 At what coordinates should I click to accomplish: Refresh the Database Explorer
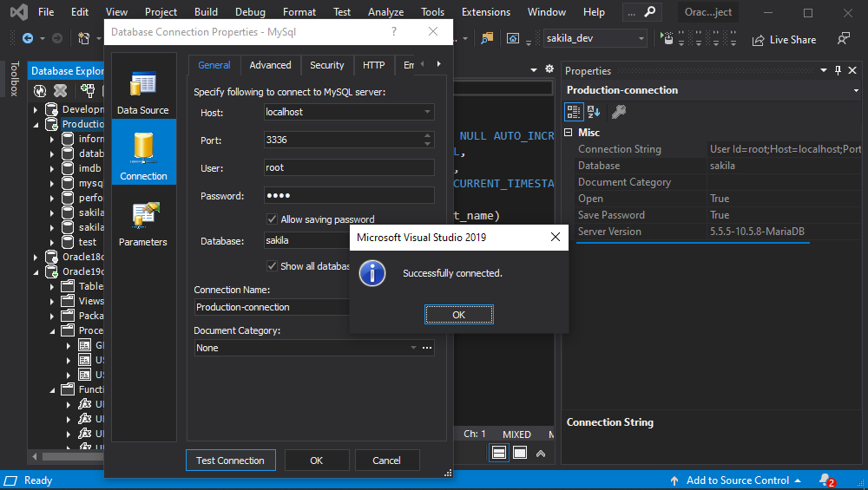tap(40, 91)
